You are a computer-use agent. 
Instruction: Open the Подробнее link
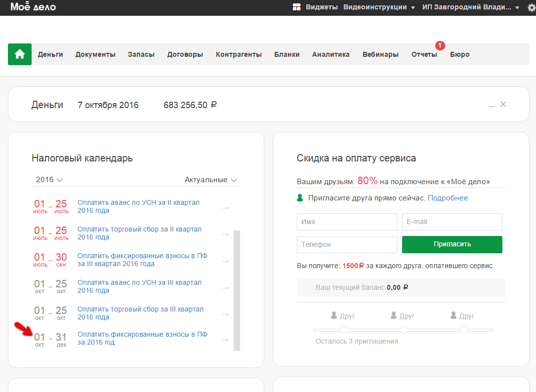(448, 198)
